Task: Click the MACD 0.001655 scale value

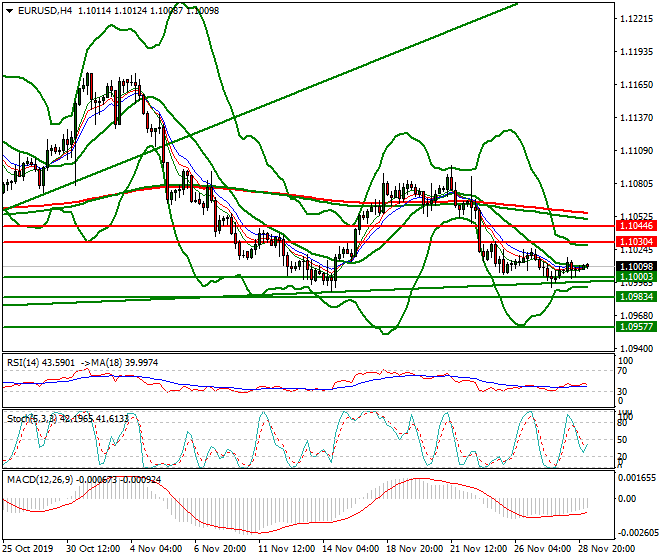Action: (x=637, y=478)
